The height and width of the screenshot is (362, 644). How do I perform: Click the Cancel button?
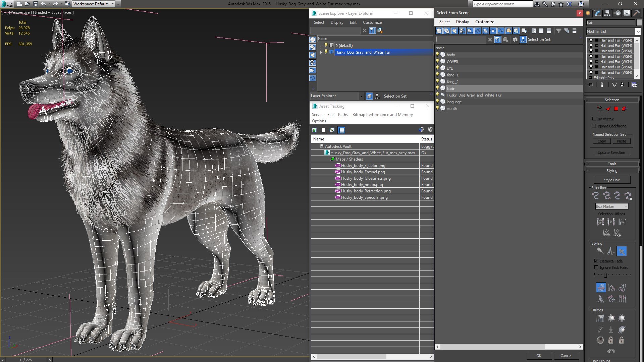click(x=566, y=356)
